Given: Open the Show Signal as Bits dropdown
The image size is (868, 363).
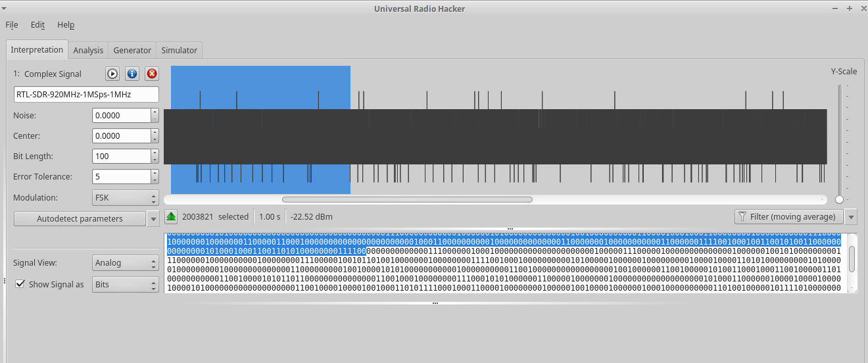Looking at the screenshot, I should (x=126, y=284).
